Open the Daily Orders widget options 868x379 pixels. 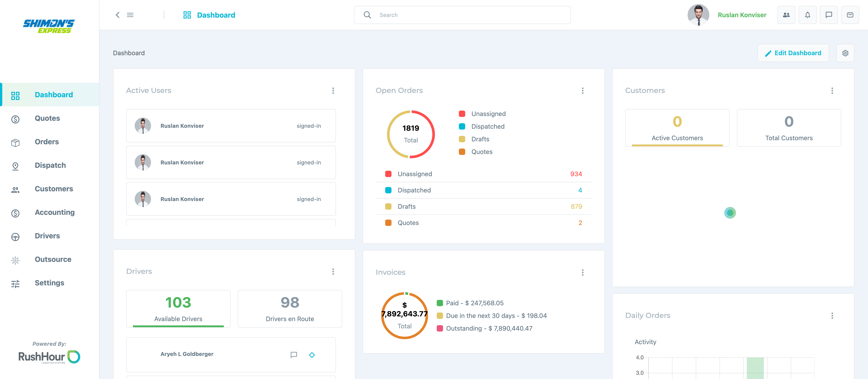click(832, 316)
